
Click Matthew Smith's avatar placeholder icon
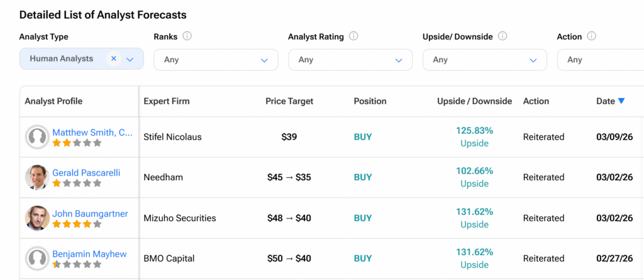click(x=38, y=137)
